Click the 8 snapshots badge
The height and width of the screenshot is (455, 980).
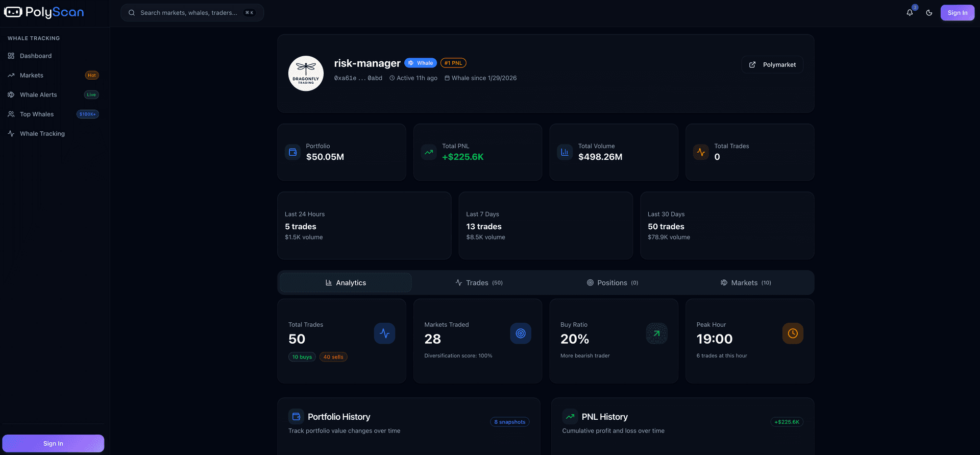[509, 422]
